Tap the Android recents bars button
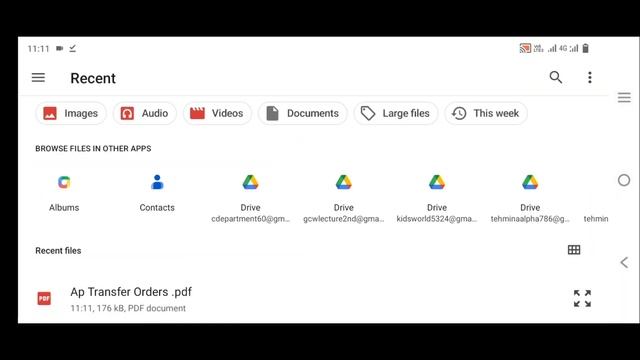Image resolution: width=640 pixels, height=360 pixels. pyautogui.click(x=624, y=98)
